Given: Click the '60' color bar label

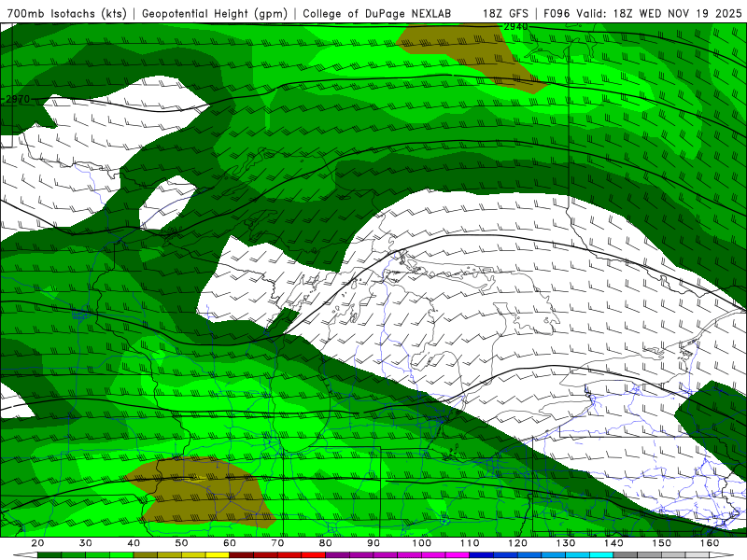Looking at the screenshot, I should click(x=230, y=543).
